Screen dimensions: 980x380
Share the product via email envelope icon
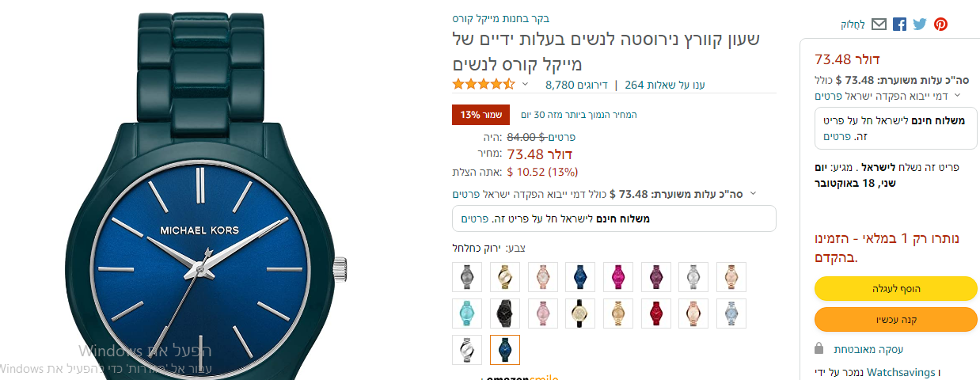[879, 25]
